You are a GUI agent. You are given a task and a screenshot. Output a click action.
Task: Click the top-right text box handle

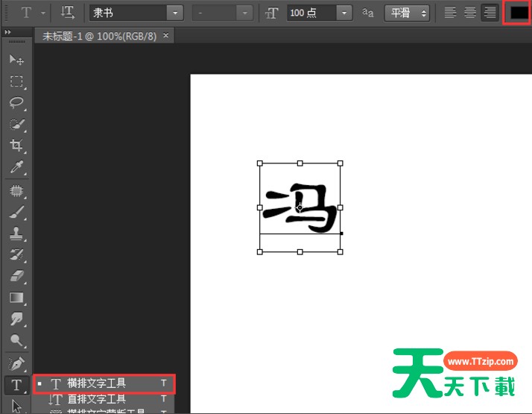coord(341,163)
